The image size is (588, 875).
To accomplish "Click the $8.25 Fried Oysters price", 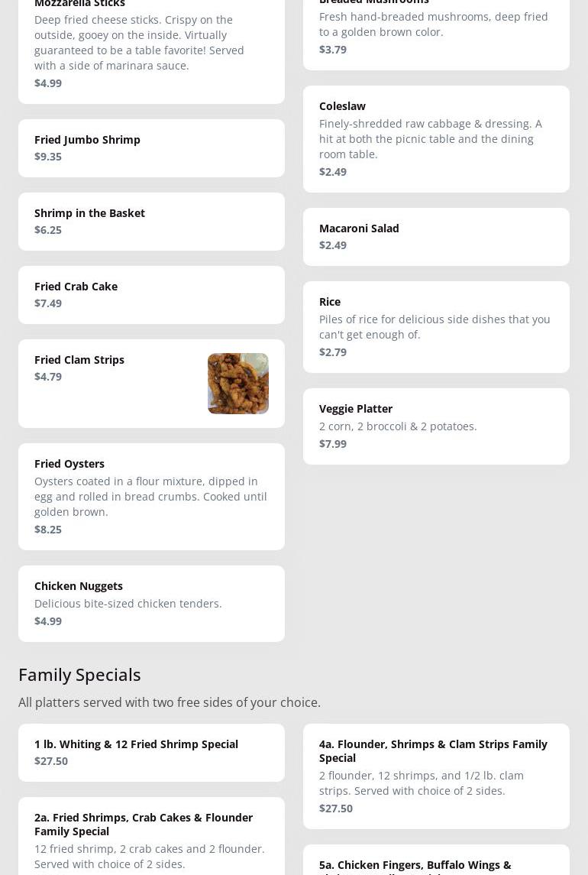I will click(x=48, y=530).
